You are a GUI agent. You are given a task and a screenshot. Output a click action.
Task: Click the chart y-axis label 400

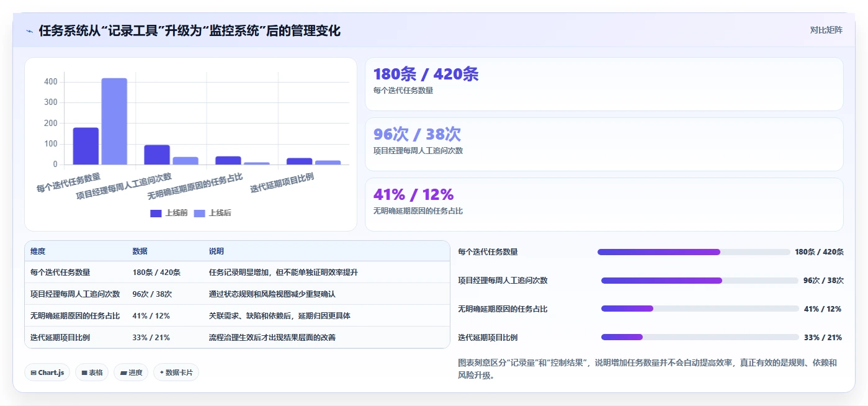(51, 82)
